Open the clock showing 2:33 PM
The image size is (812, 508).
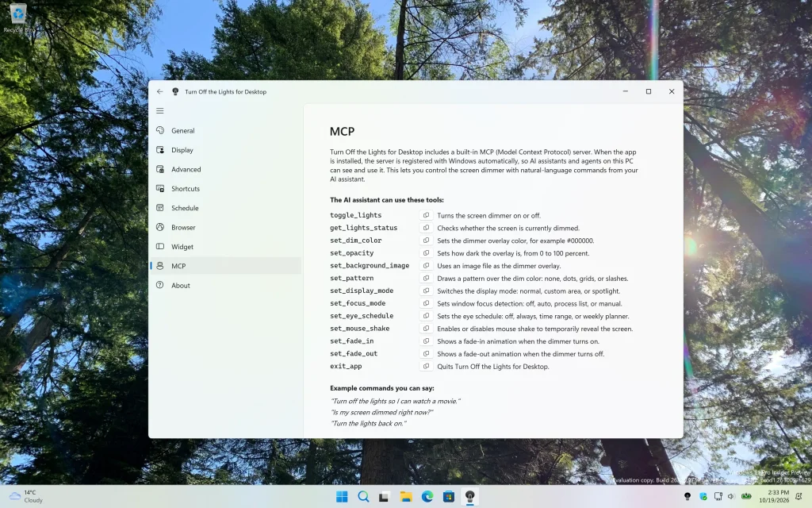(x=774, y=497)
